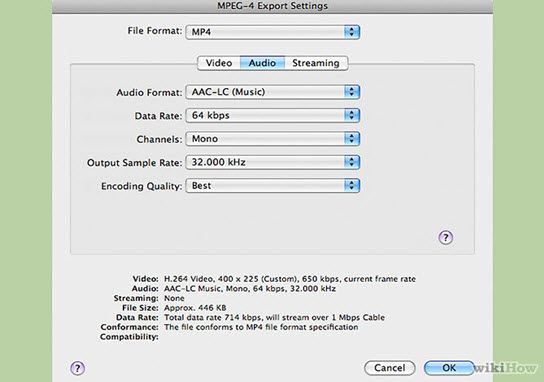Image resolution: width=544 pixels, height=382 pixels.
Task: Expand the Channels dropdown showing Mono
Action: pyautogui.click(x=273, y=139)
